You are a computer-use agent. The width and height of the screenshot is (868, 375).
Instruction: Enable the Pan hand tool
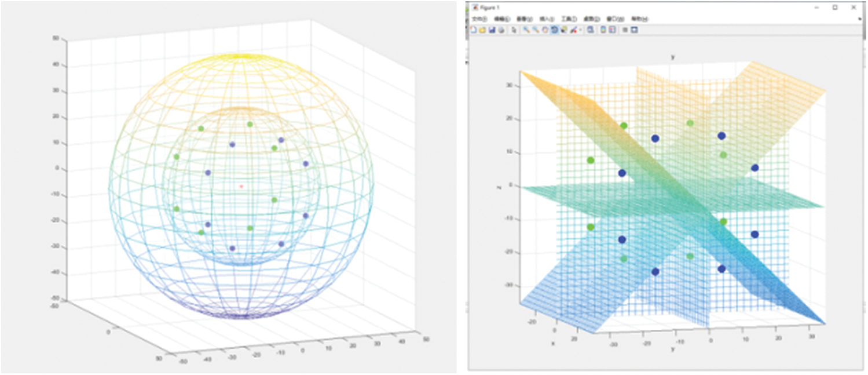pos(545,30)
